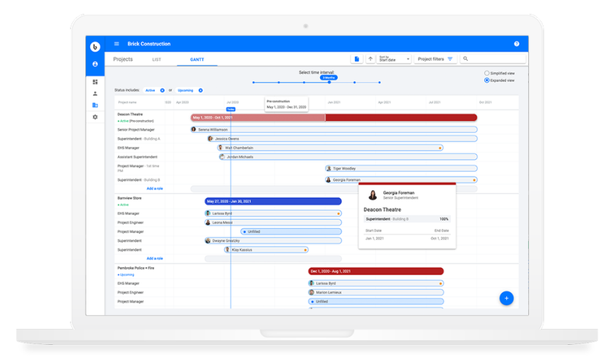608x364 pixels.
Task: Select the last time interval point
Action: coord(379,82)
